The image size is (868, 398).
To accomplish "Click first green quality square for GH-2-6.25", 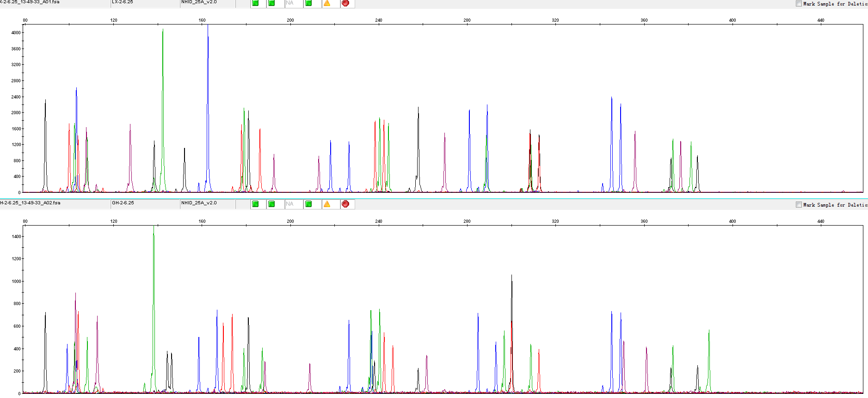I will point(255,204).
